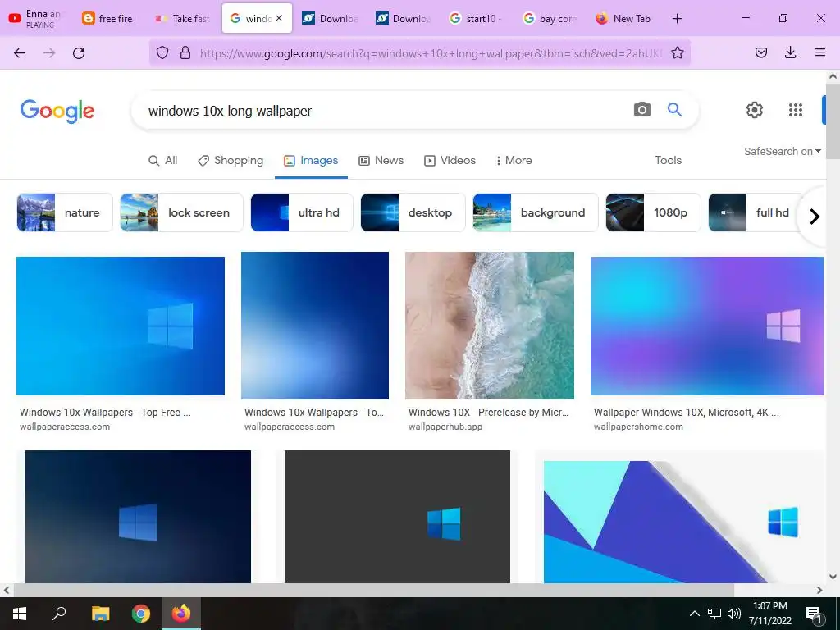Open the Firefox downloads panel
This screenshot has width=840, height=630.
click(790, 52)
